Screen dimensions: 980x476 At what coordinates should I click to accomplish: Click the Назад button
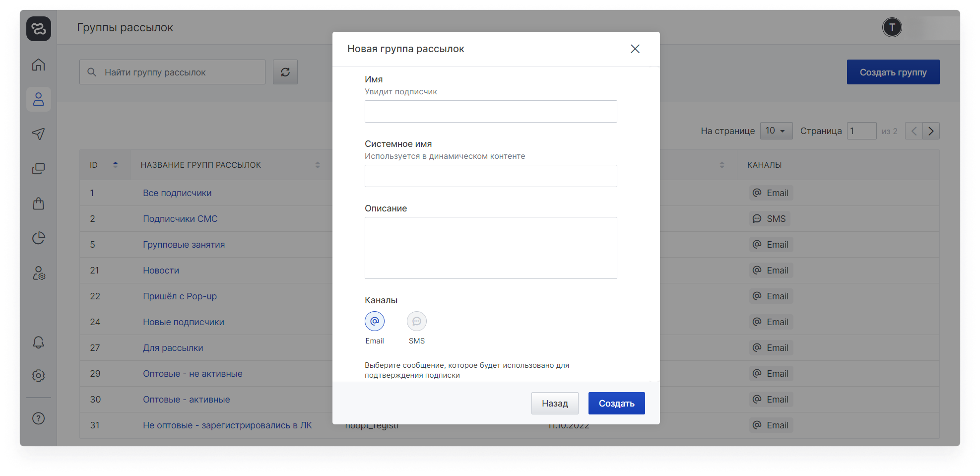(x=555, y=404)
